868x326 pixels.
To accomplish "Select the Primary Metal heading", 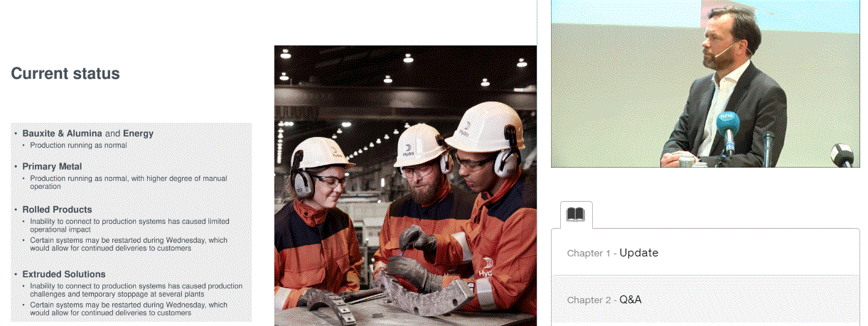I will (x=52, y=166).
